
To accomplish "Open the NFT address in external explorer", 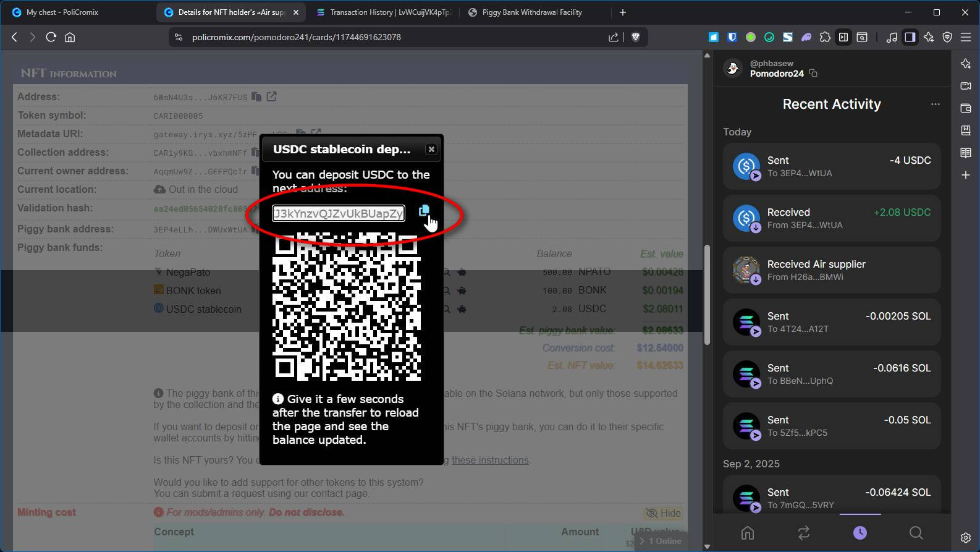I will [x=272, y=96].
